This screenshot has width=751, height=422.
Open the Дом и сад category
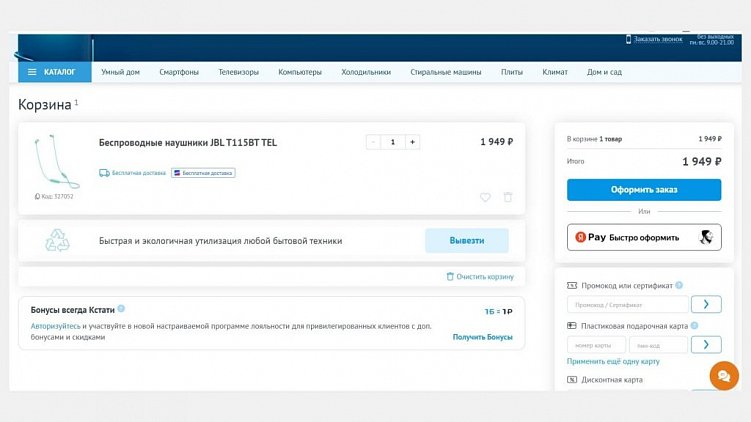[604, 72]
